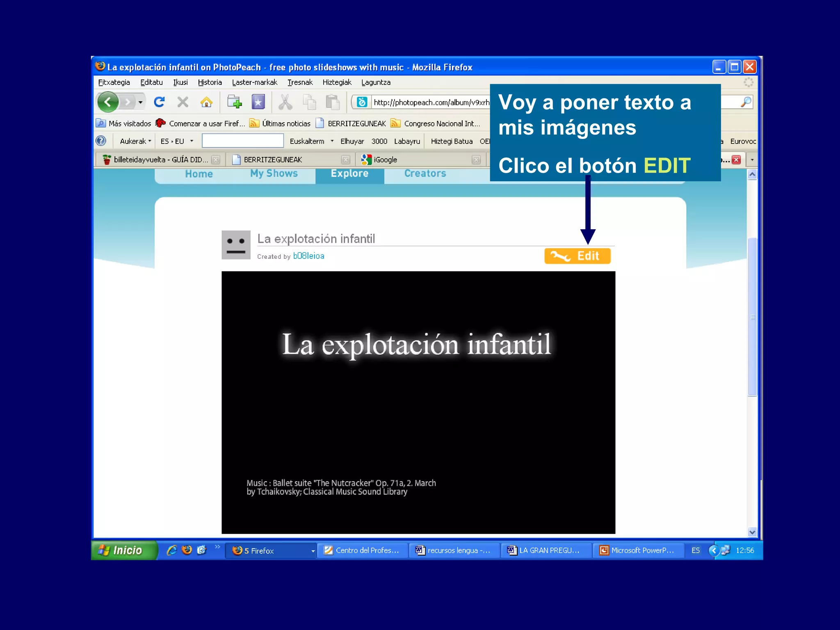Click the dictionary search text field
The width and height of the screenshot is (840, 630).
(242, 141)
